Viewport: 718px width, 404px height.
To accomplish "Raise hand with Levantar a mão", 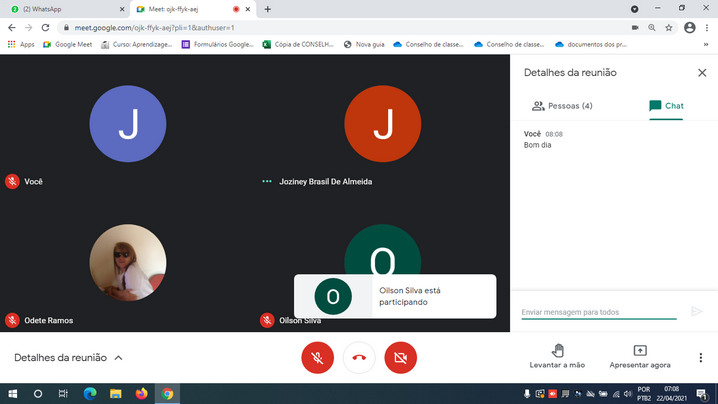I will [557, 356].
